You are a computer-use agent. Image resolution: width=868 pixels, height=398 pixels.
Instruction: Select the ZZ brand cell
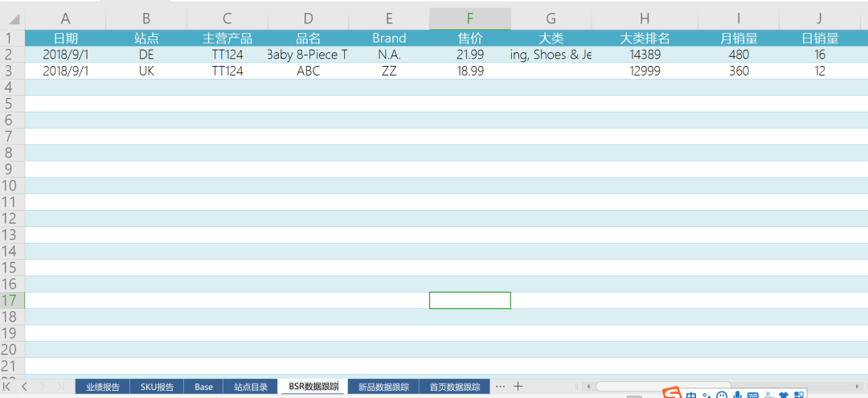[x=389, y=71]
